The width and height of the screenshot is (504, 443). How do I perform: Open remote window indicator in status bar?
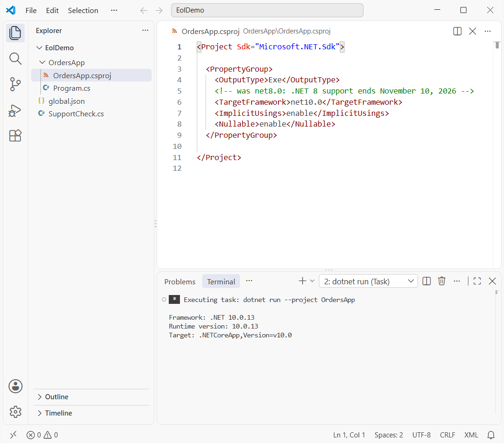point(13,435)
